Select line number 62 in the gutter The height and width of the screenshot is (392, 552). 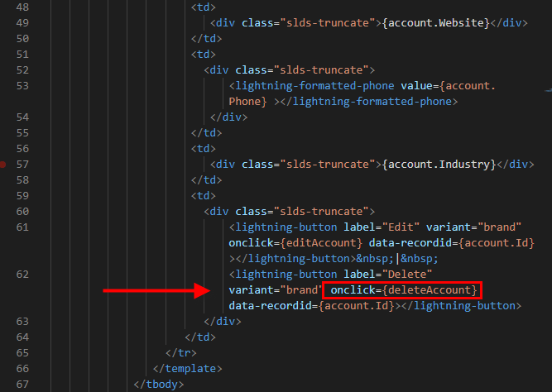pyautogui.click(x=22, y=274)
